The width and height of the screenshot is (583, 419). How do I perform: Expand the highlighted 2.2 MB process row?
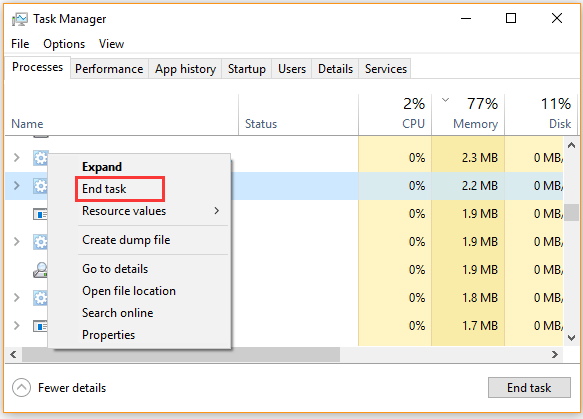[x=16, y=186]
